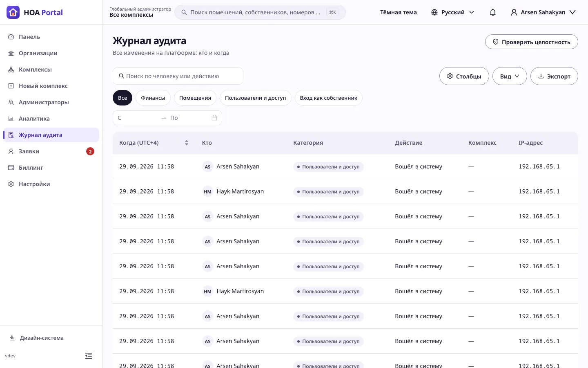Click the HM avatar in the second row

pos(208,192)
